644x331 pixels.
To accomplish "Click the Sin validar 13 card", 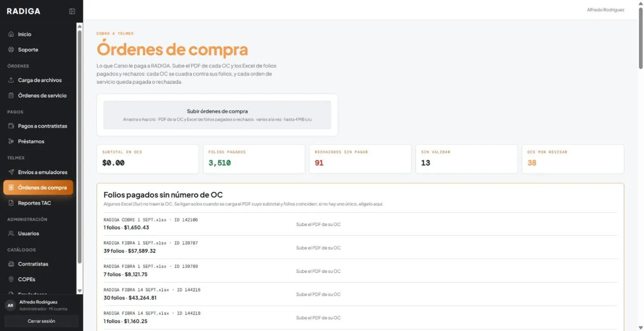I will (x=466, y=159).
